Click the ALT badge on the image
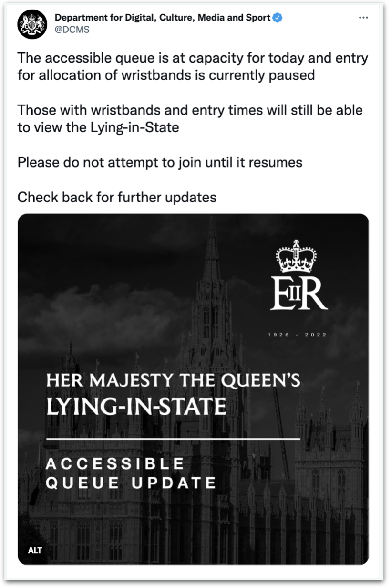The width and height of the screenshot is (391, 588). tap(35, 550)
